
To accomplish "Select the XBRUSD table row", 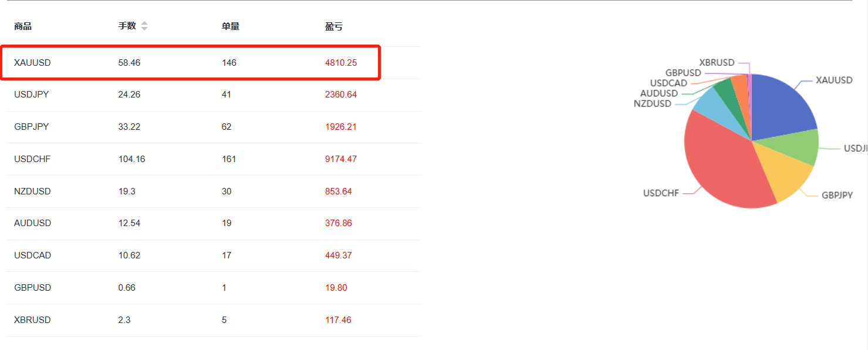I will click(x=214, y=320).
